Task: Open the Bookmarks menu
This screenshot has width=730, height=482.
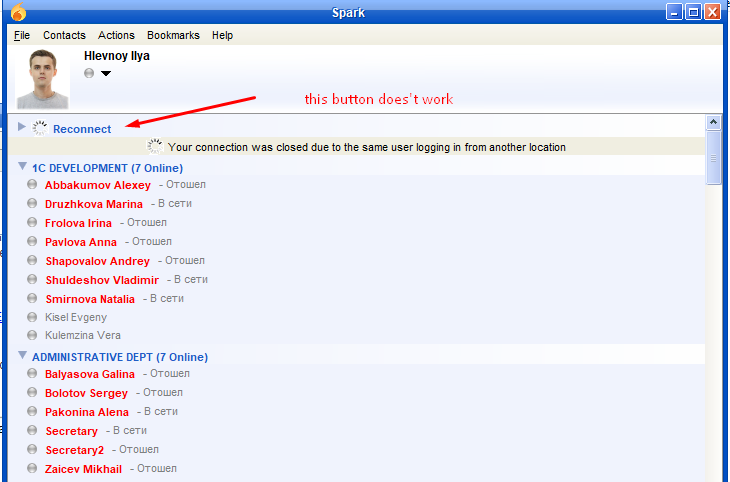Action: pos(173,35)
